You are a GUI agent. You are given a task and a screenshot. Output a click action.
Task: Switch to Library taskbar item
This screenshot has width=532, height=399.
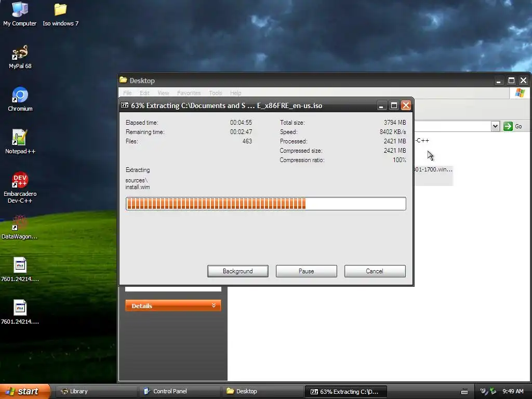[96, 391]
